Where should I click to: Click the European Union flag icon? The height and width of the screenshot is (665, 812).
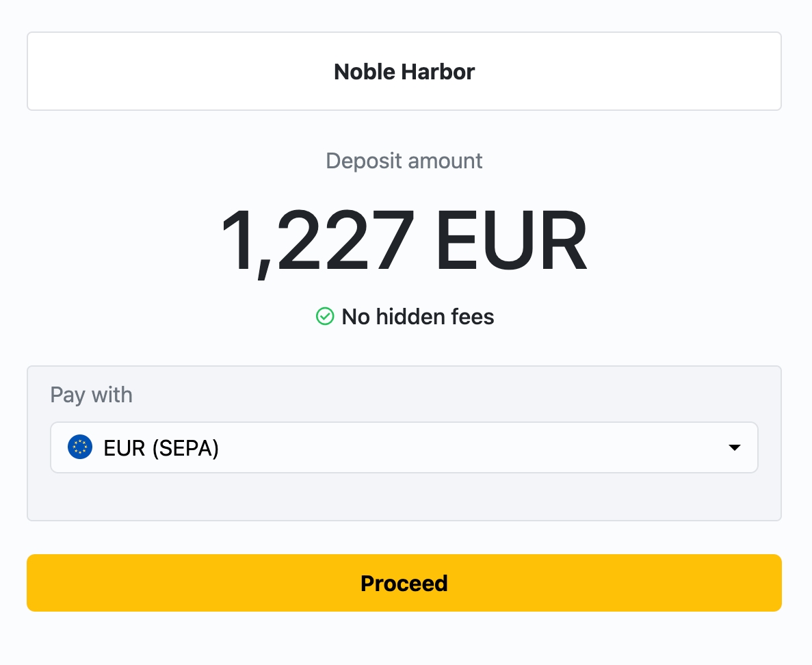click(80, 448)
